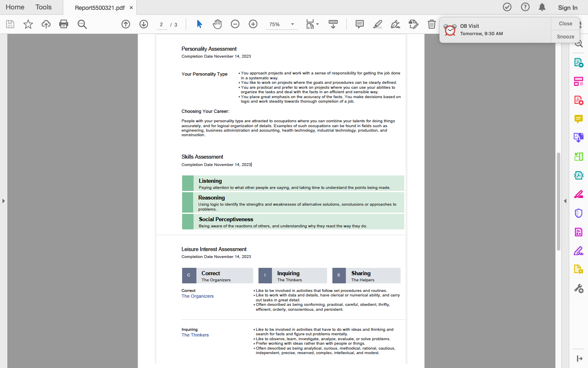The width and height of the screenshot is (588, 368).
Task: Open the zoom percentage dropdown showing 75%
Action: pos(282,24)
